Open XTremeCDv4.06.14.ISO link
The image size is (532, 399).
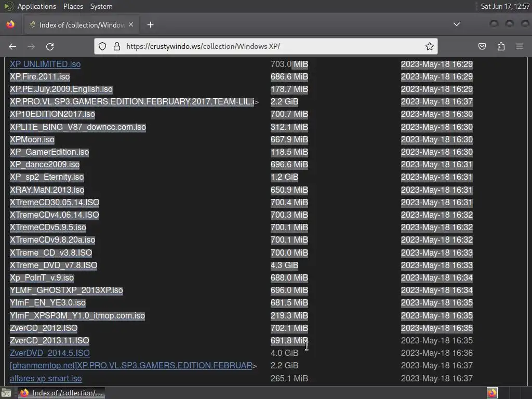[x=54, y=215]
